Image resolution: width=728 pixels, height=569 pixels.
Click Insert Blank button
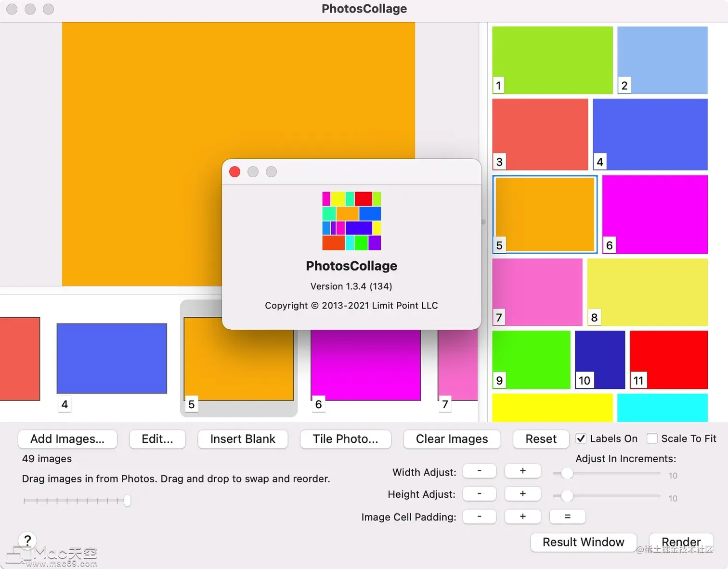point(243,439)
